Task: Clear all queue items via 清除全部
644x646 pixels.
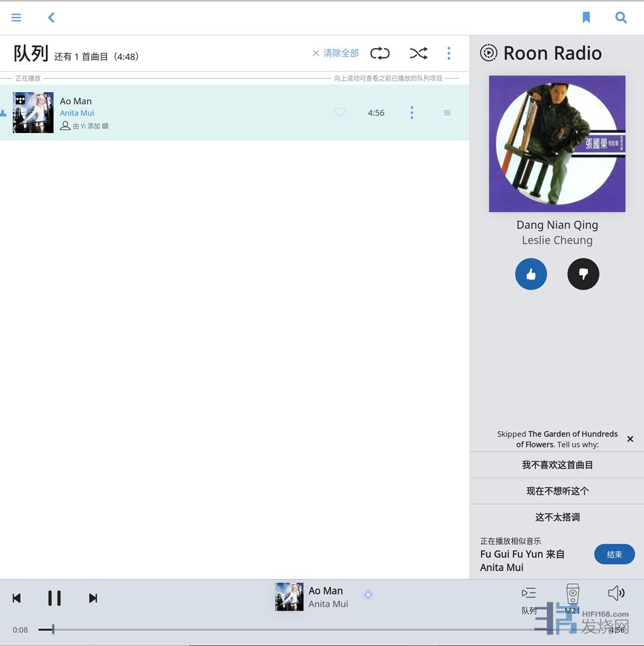Action: pyautogui.click(x=336, y=54)
